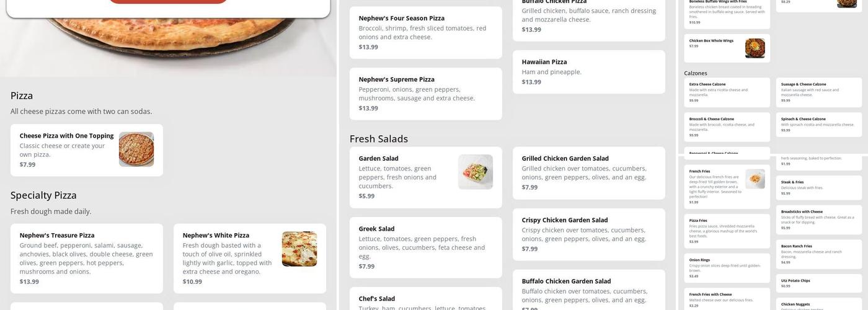Select the Nephew's Four Season Pizza item
Viewport: 868px width, 310px height.
(425, 32)
